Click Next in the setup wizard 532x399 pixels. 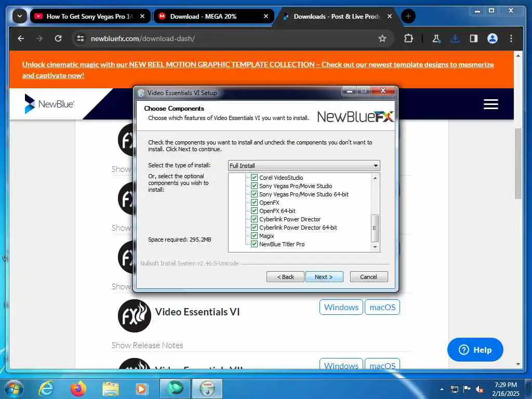coord(324,277)
